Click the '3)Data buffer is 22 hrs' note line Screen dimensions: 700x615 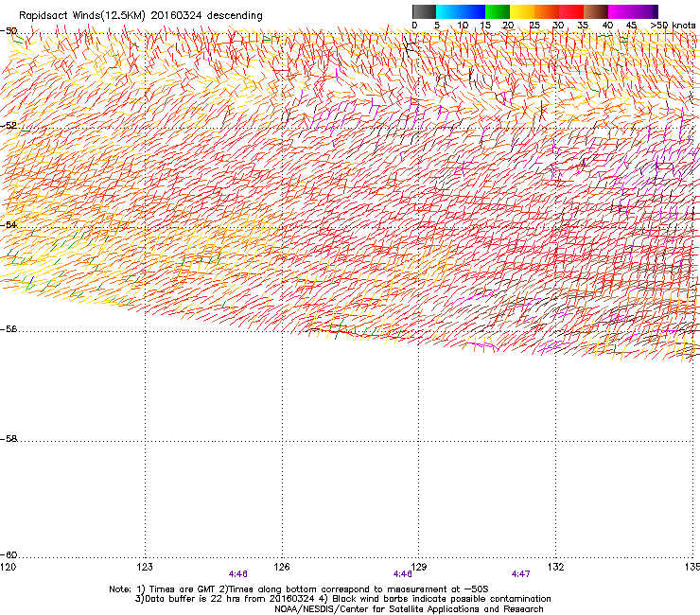tap(342, 599)
